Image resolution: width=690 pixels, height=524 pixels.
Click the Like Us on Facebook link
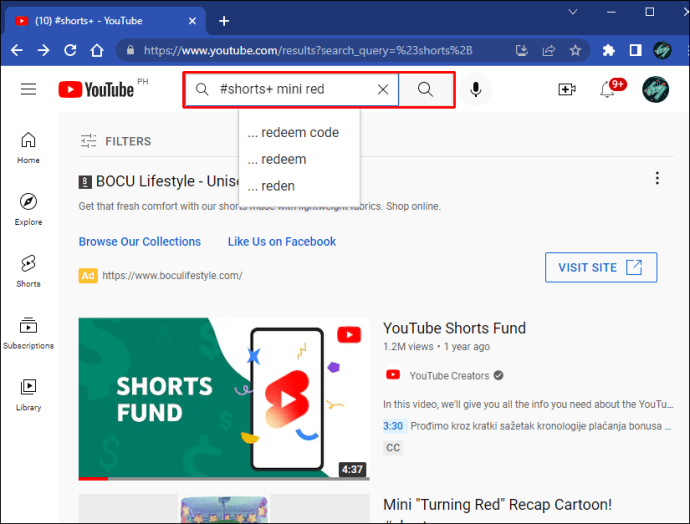282,242
